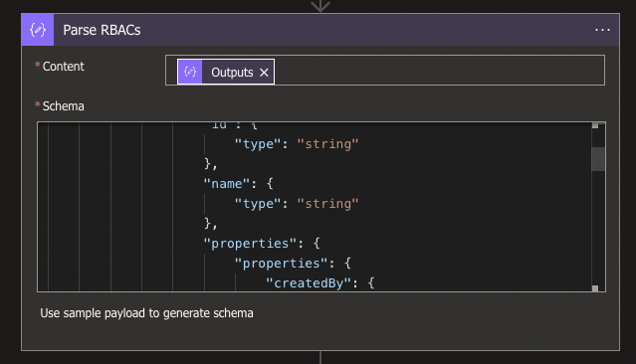Click the first "type": "string" line
Image resolution: width=636 pixels, height=364 pixels.
(x=297, y=144)
